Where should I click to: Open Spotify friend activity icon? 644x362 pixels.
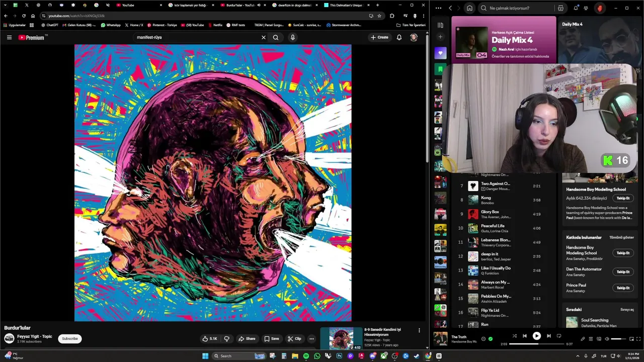pos(586,8)
